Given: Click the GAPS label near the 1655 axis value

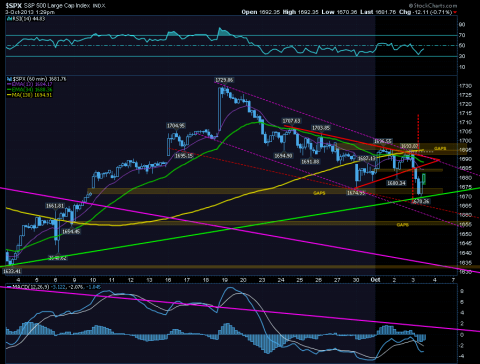Looking at the screenshot, I should coord(403,225).
